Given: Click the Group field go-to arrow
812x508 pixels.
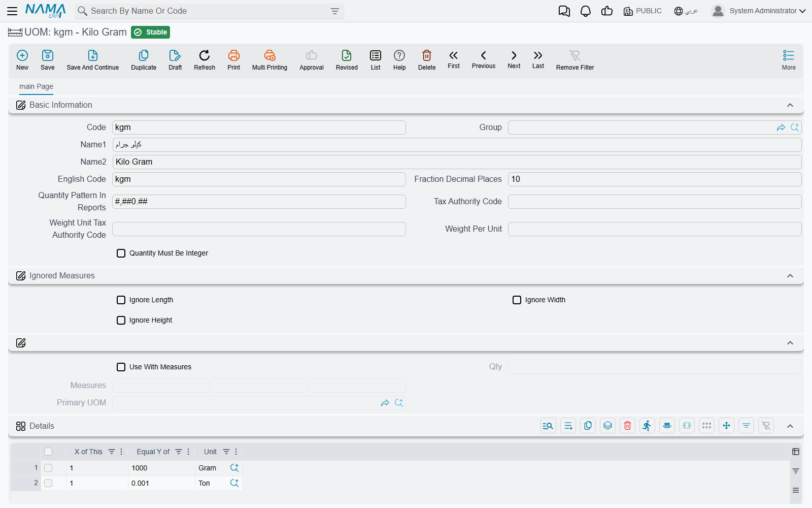Looking at the screenshot, I should 781,128.
